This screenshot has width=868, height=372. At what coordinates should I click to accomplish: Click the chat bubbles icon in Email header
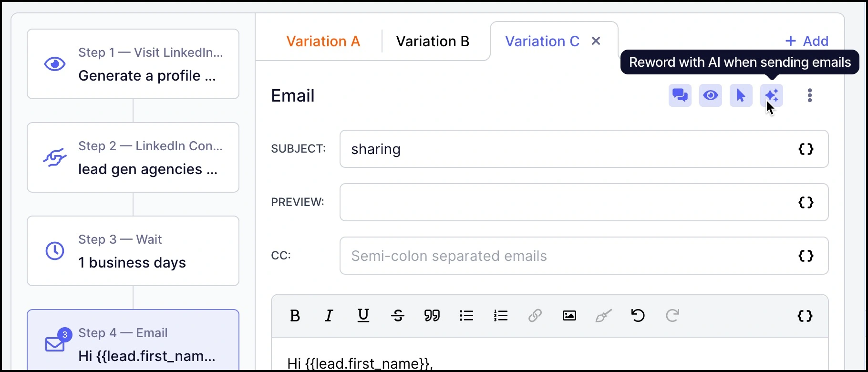pos(680,95)
